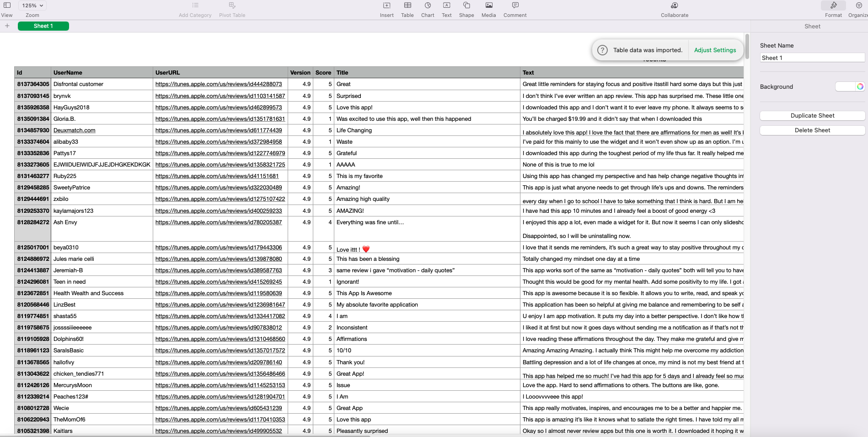Add a new sheet with the plus button

6,26
